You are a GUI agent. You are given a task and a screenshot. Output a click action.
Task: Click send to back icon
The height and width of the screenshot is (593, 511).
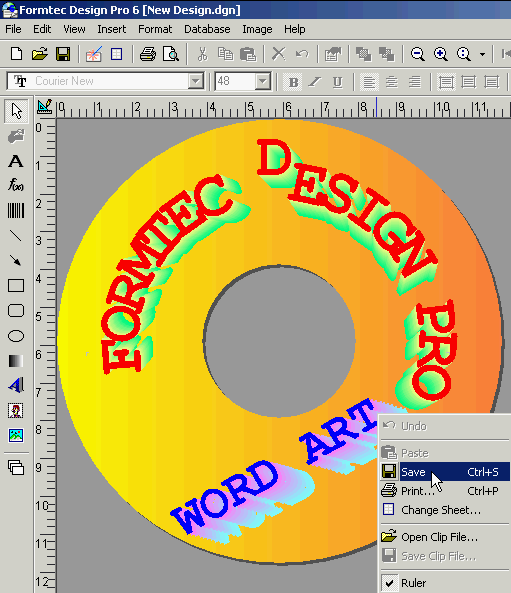click(387, 54)
